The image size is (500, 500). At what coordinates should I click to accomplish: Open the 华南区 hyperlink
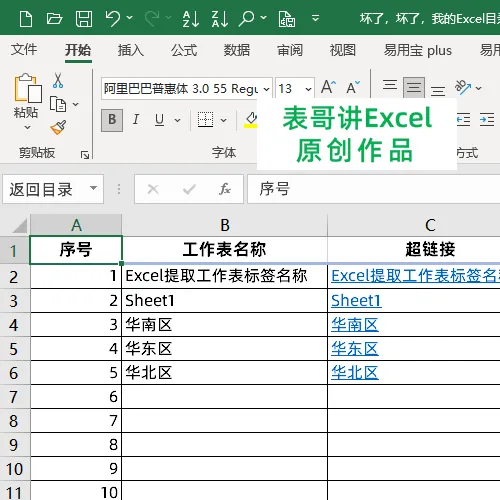tap(355, 325)
